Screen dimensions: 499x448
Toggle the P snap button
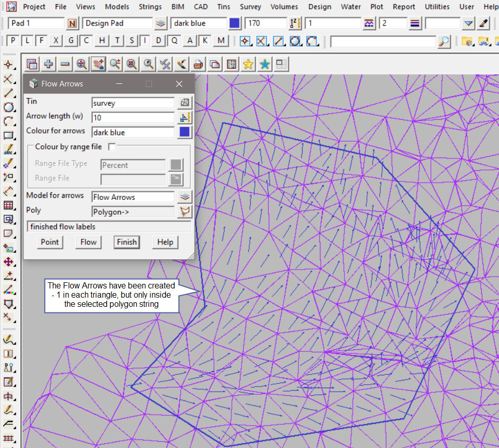13,41
